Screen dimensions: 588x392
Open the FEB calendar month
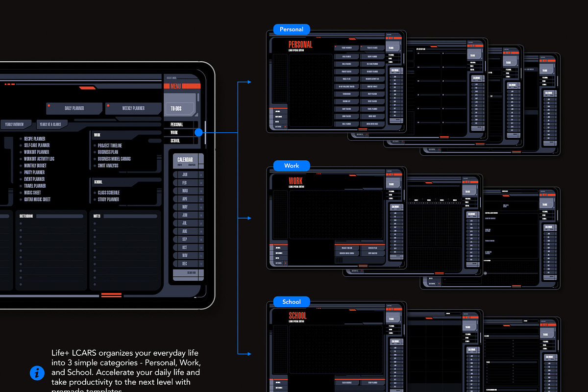[188, 183]
